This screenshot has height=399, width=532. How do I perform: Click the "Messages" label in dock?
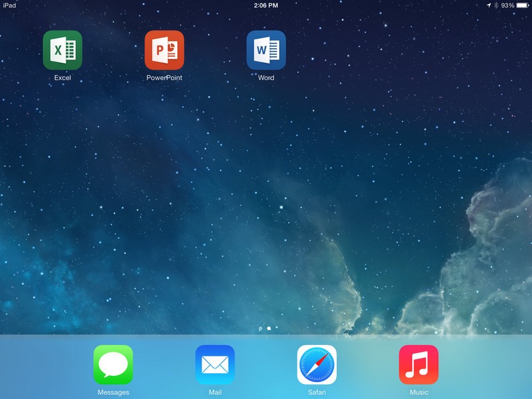pos(113,392)
